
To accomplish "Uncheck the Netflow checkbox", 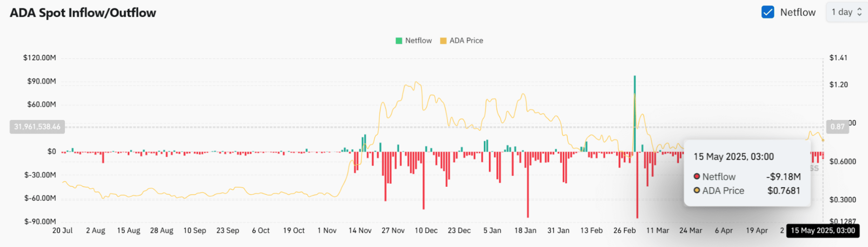I will point(767,12).
